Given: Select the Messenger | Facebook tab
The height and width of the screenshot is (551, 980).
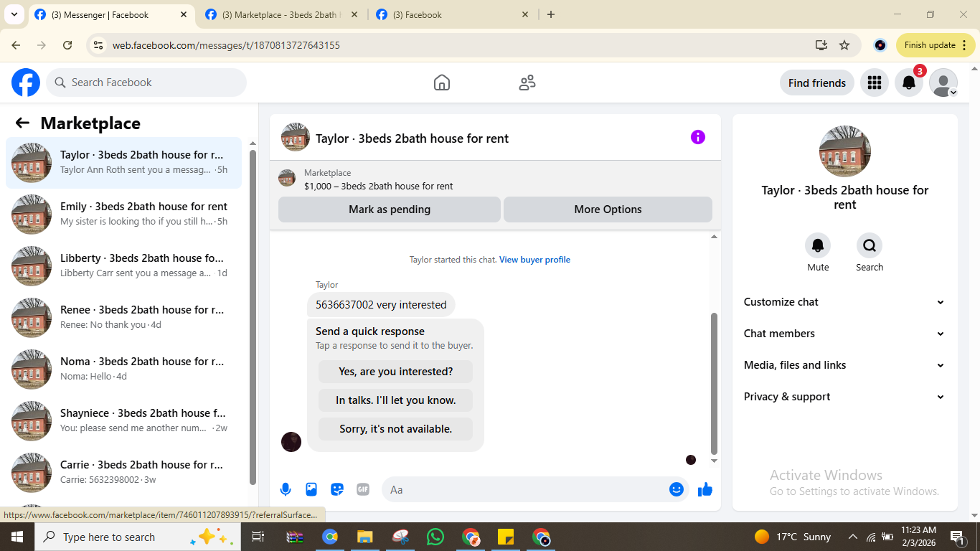Looking at the screenshot, I should (110, 14).
